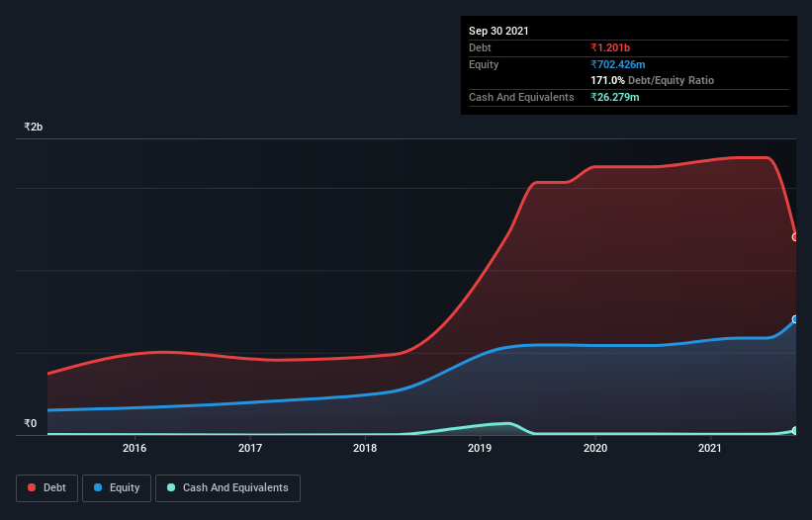Click the Debt label in tooltip
Screen dimensions: 812x520
coord(480,47)
